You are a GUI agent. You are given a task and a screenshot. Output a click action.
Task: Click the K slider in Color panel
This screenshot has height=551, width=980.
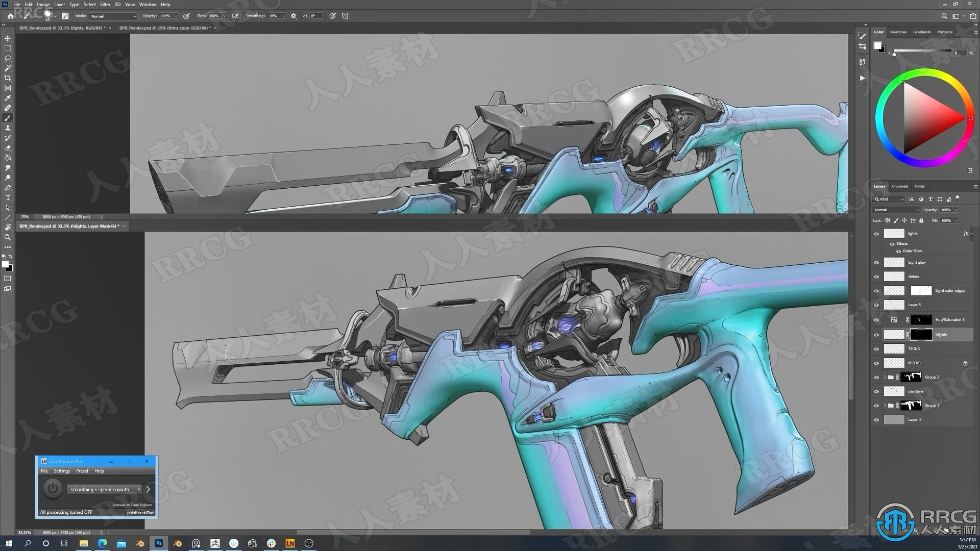click(922, 52)
